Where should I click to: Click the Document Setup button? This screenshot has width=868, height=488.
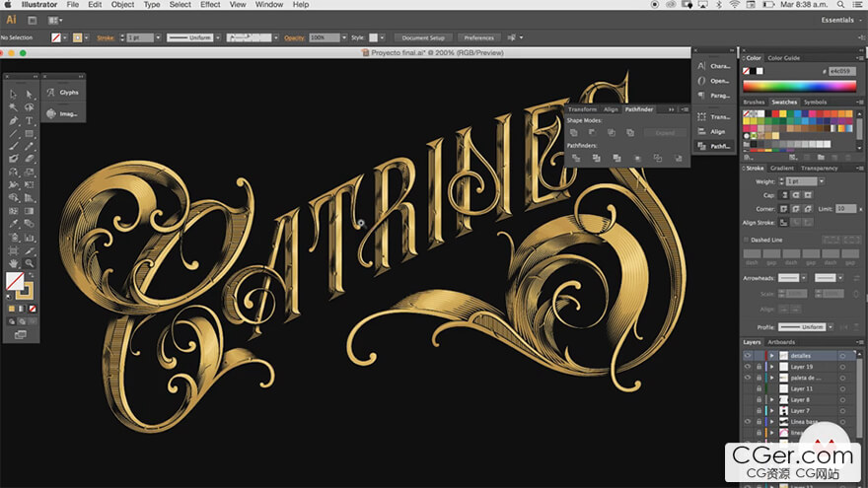423,37
